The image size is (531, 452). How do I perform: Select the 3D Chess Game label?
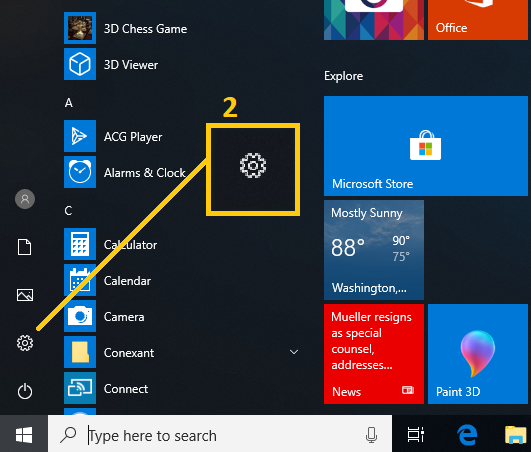coord(145,29)
